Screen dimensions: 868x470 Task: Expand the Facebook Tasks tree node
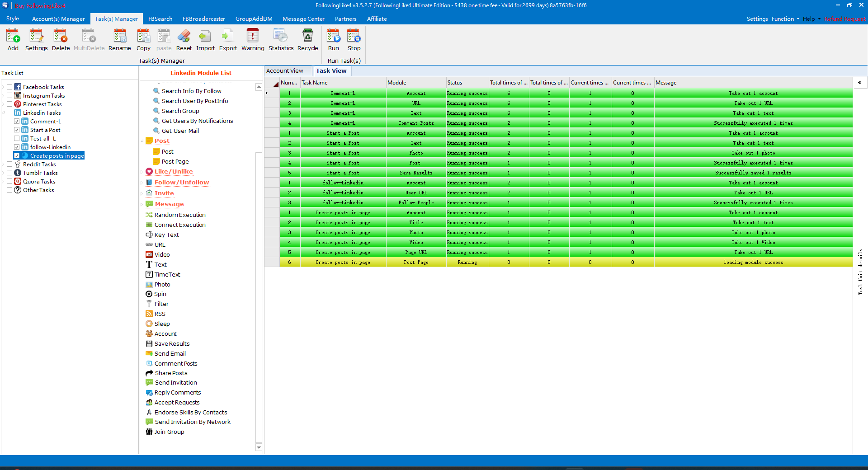pos(3,87)
